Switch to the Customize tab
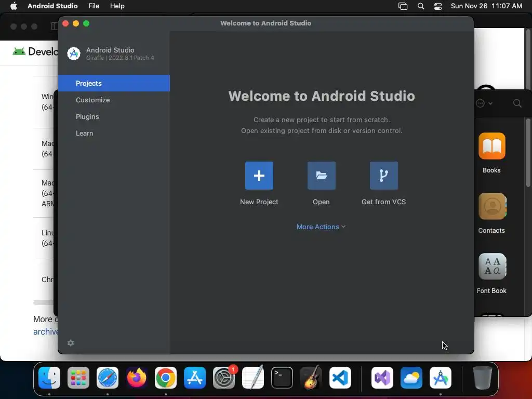532x399 pixels. pos(114,100)
